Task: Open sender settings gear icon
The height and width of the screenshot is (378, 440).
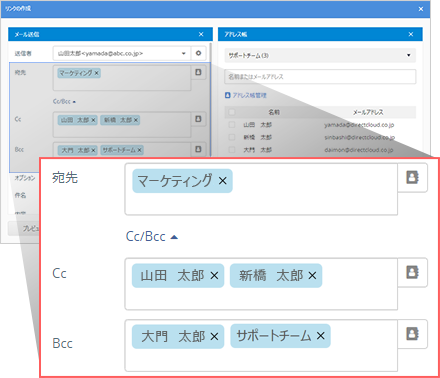Action: [198, 53]
